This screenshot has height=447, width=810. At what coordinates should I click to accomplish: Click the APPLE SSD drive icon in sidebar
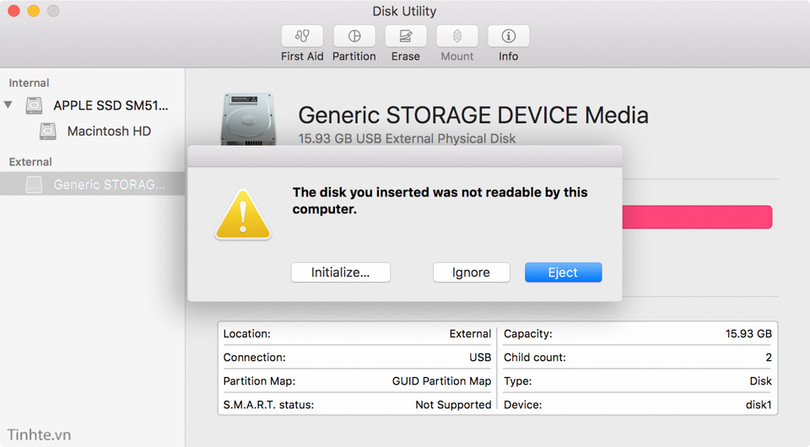35,105
